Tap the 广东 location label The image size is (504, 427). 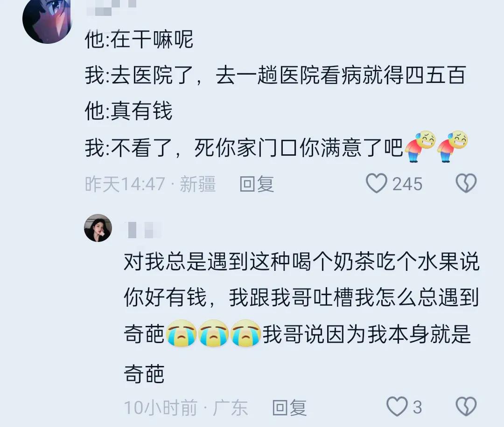(x=230, y=407)
